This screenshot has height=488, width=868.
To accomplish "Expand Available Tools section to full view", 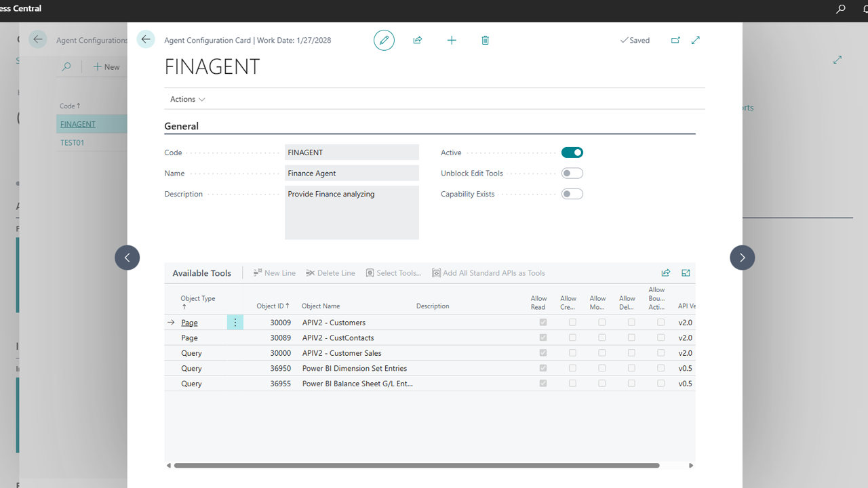I will coord(686,272).
